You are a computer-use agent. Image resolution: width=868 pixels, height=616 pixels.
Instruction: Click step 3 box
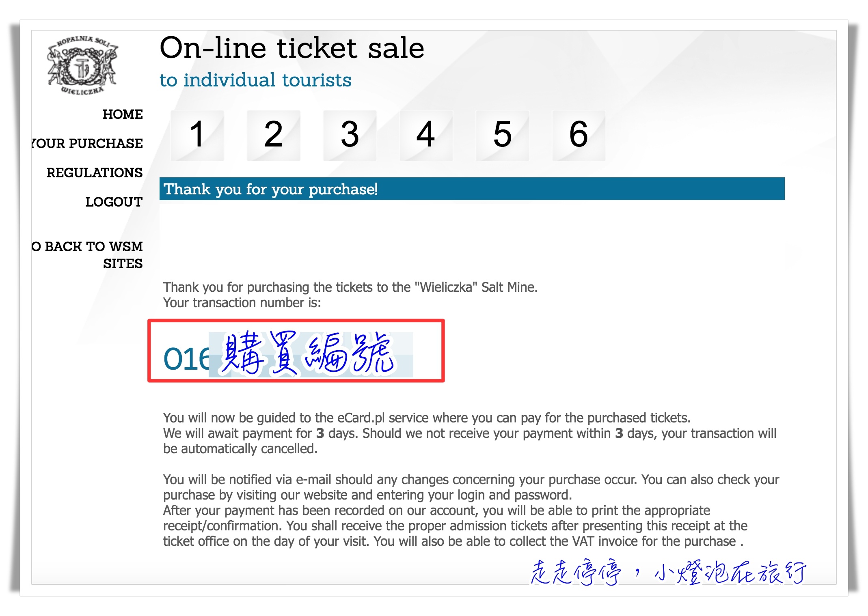pyautogui.click(x=350, y=135)
